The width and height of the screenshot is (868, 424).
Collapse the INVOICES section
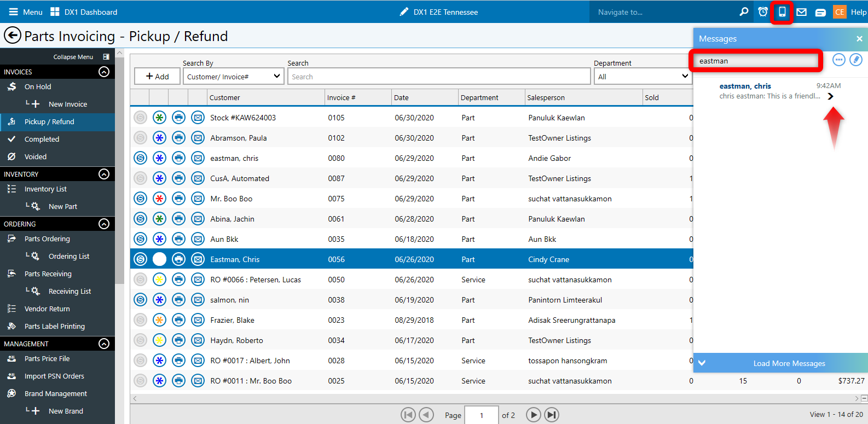(x=104, y=72)
